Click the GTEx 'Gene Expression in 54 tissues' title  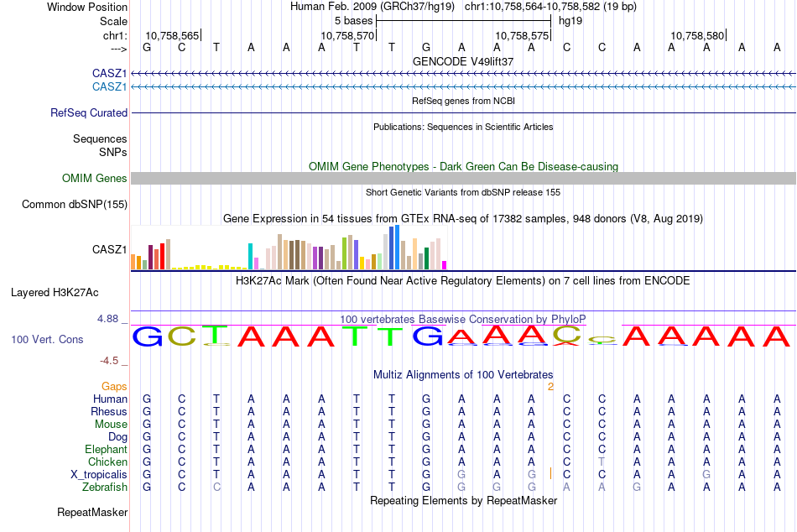463,219
